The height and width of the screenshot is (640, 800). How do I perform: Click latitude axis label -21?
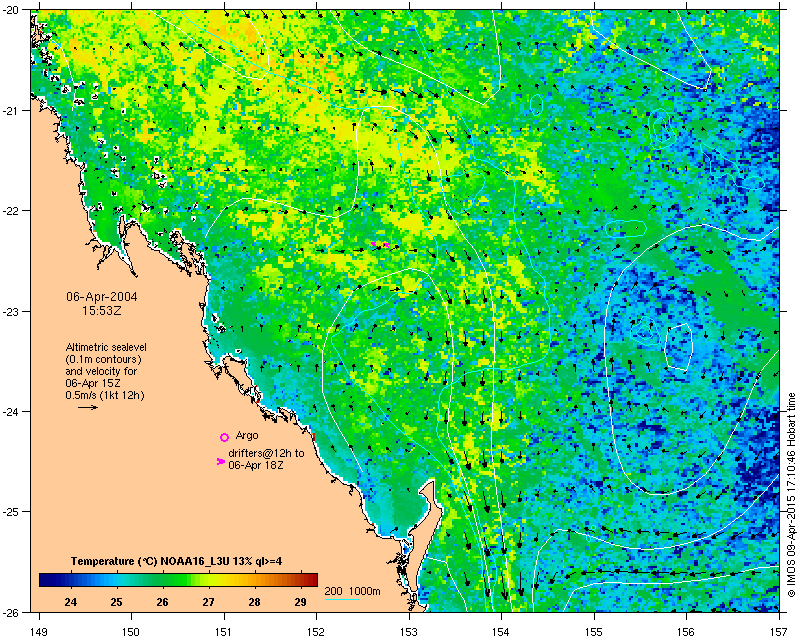11,110
